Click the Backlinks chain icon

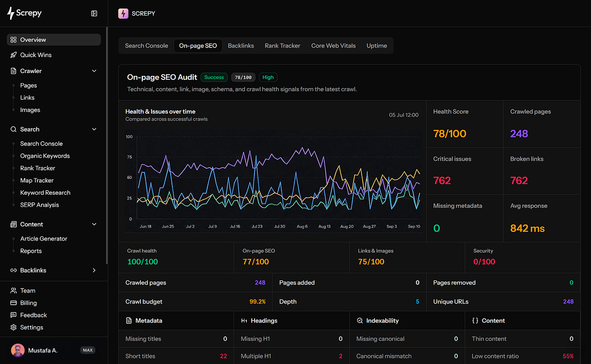(x=13, y=270)
